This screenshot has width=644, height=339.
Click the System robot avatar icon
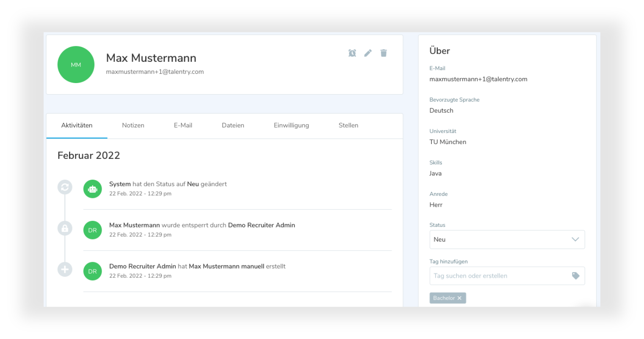coord(92,189)
